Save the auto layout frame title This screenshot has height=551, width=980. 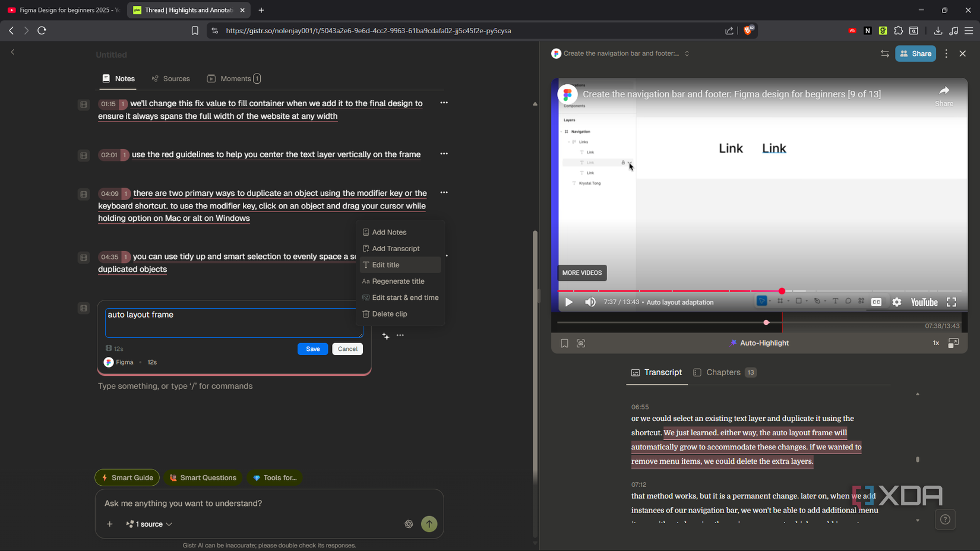tap(312, 349)
